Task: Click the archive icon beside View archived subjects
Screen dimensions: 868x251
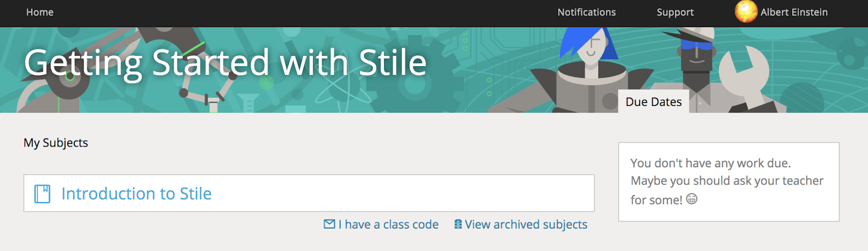Action: tap(458, 224)
